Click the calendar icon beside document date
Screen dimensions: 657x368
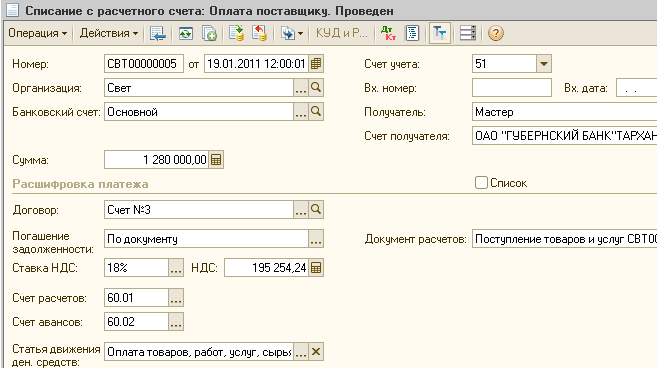click(316, 64)
